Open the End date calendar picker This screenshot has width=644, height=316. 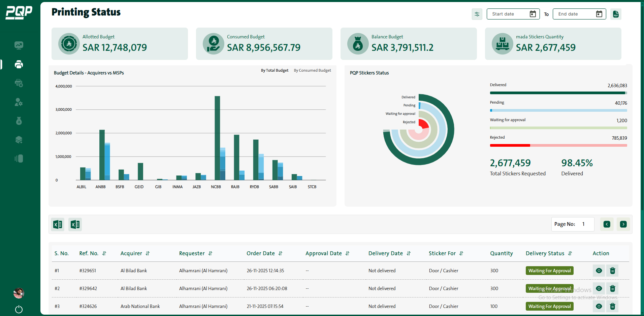pos(599,14)
